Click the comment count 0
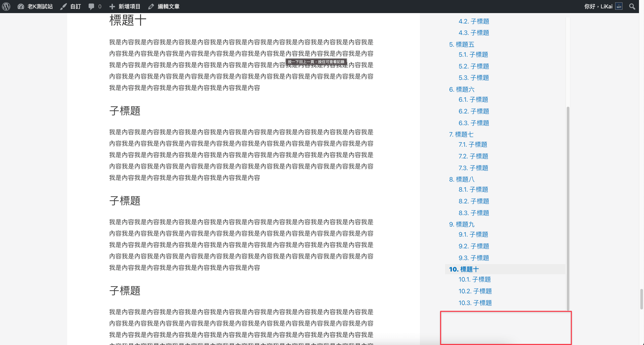 pos(100,6)
